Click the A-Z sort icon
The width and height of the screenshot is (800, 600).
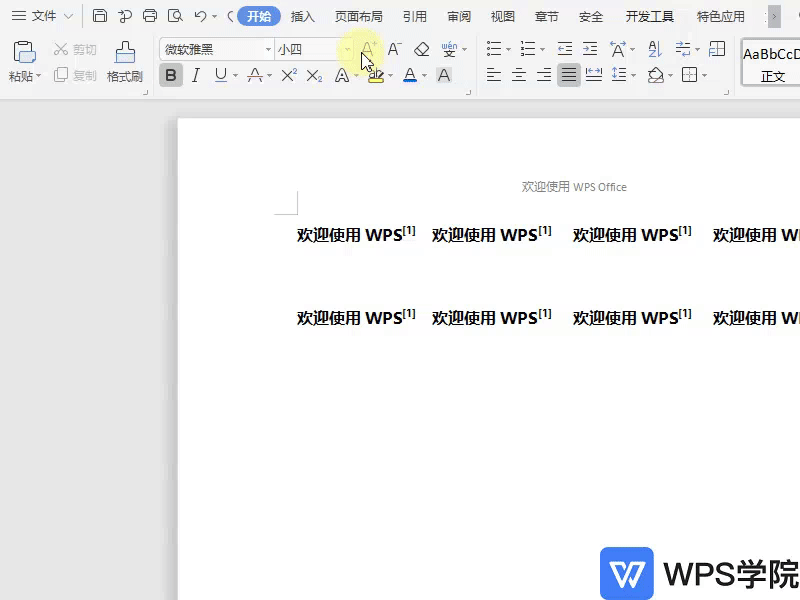click(655, 49)
